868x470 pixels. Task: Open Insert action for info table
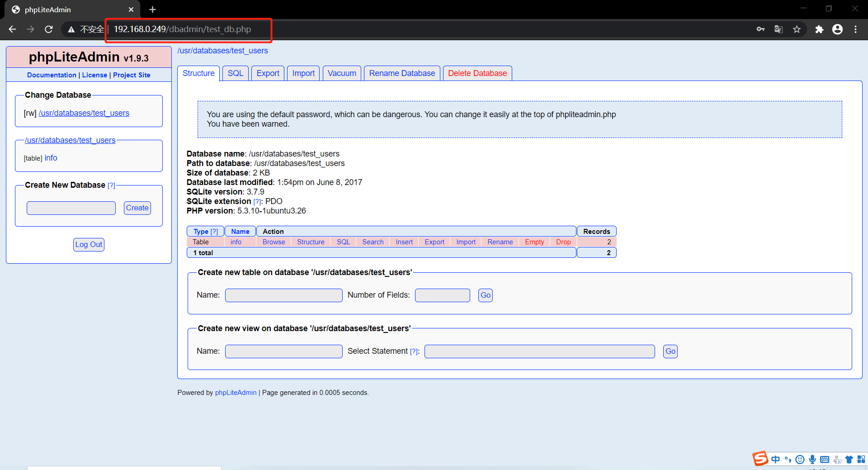tap(404, 242)
